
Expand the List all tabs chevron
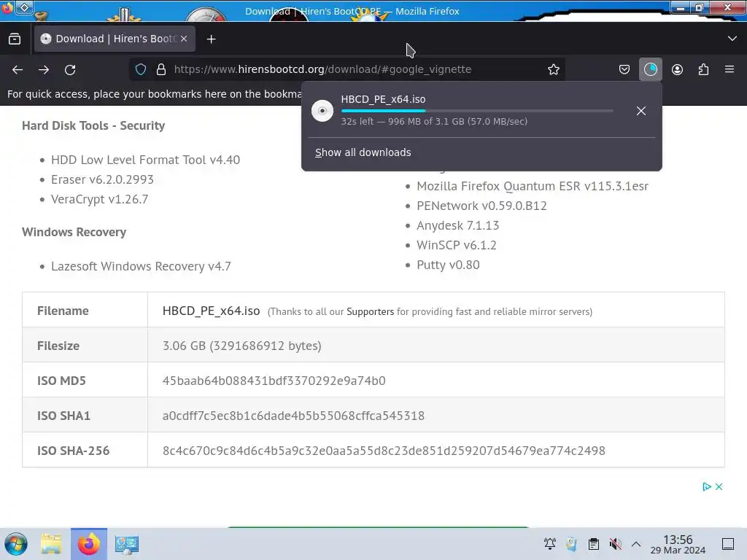pyautogui.click(x=732, y=39)
